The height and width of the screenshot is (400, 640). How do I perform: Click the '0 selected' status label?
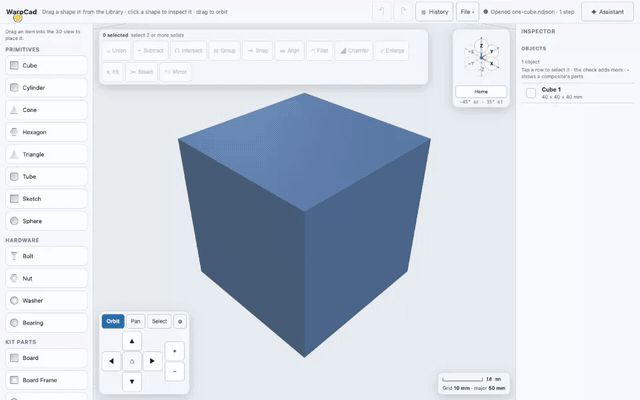pyautogui.click(x=116, y=35)
